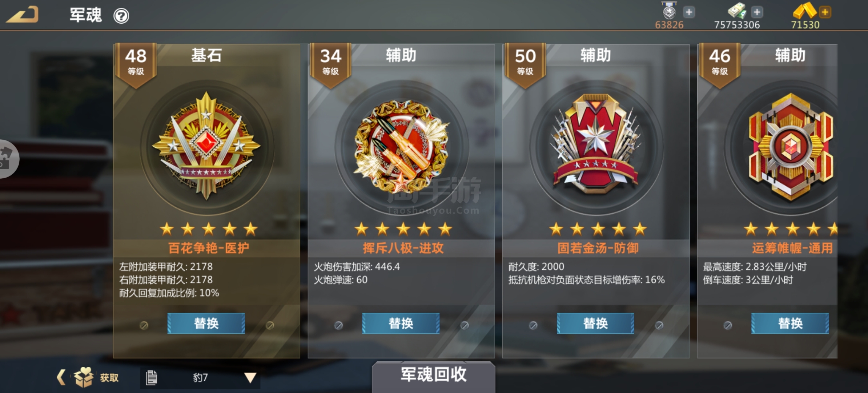Image resolution: width=868 pixels, height=393 pixels.
Task: Open the 军魂回收 tab
Action: click(x=433, y=375)
